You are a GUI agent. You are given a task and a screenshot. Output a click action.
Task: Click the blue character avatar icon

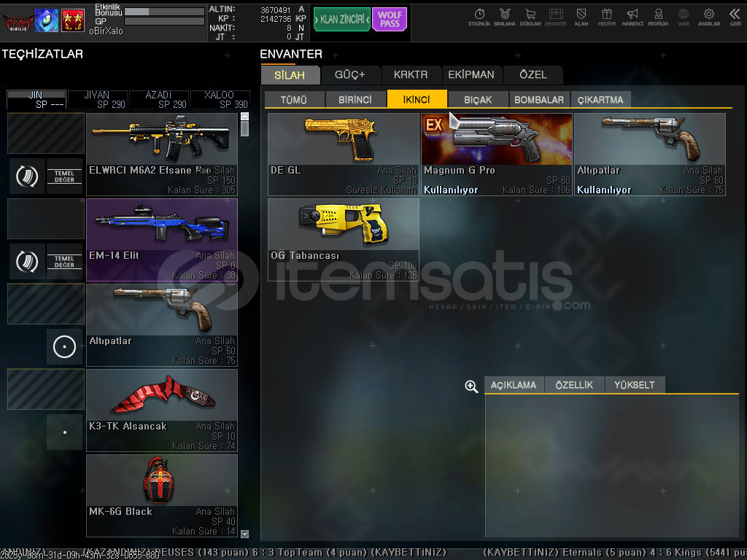coord(47,20)
